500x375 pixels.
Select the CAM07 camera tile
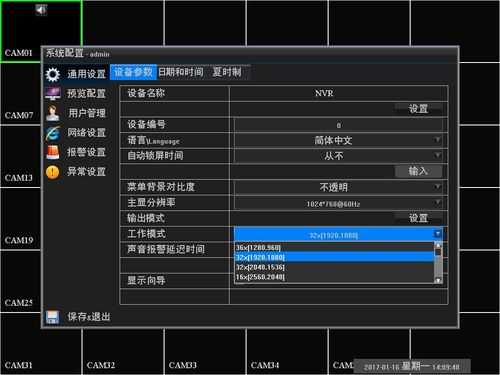21,94
